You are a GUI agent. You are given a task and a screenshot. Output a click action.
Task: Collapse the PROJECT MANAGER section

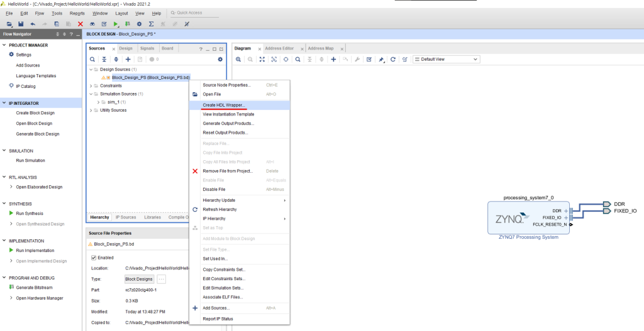(4, 45)
